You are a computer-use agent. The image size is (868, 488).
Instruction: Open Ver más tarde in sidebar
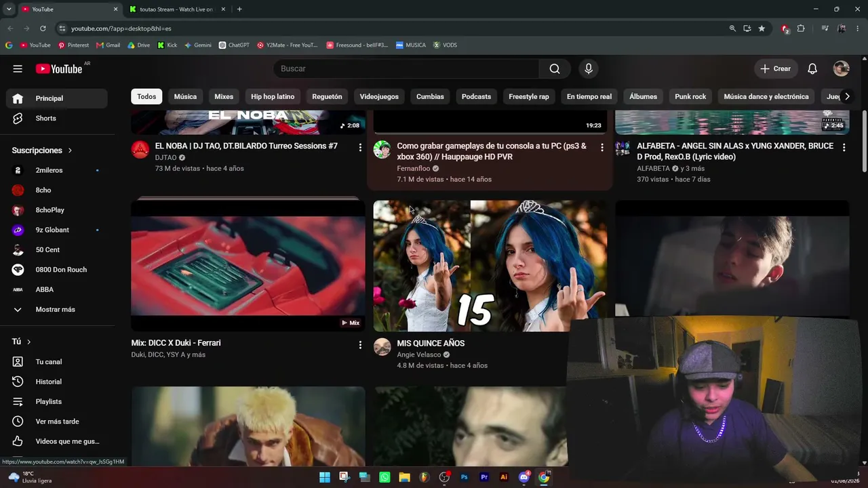[57, 421]
